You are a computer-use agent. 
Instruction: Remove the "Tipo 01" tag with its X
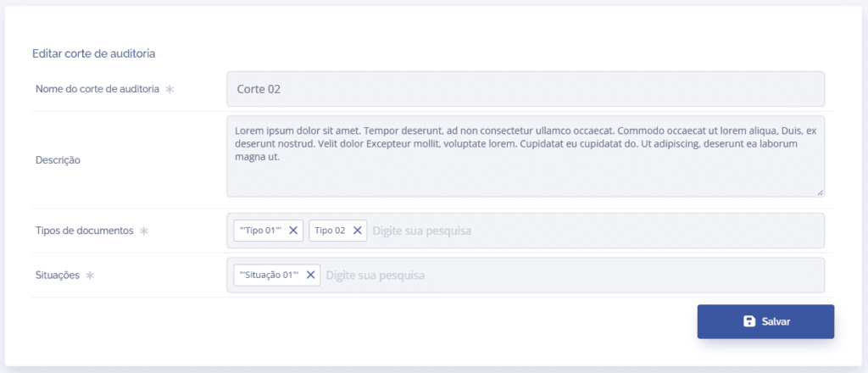293,231
